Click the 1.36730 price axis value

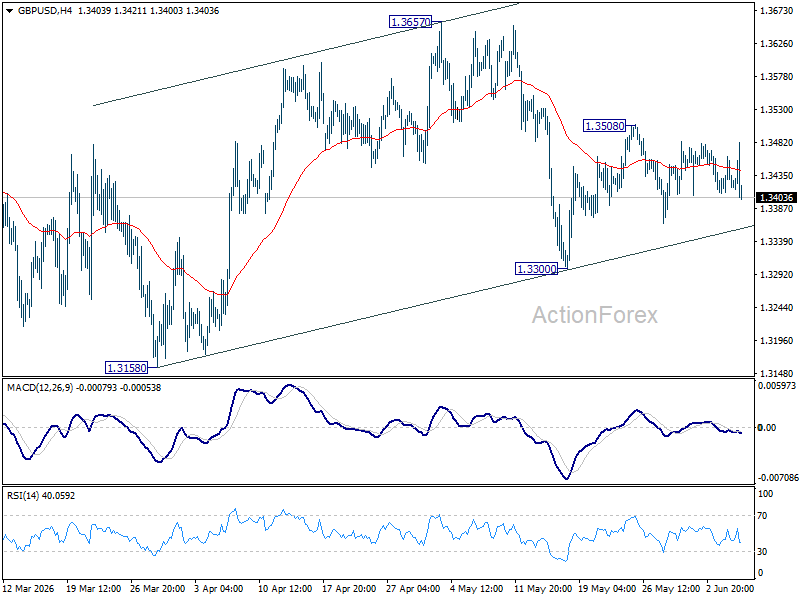777,11
